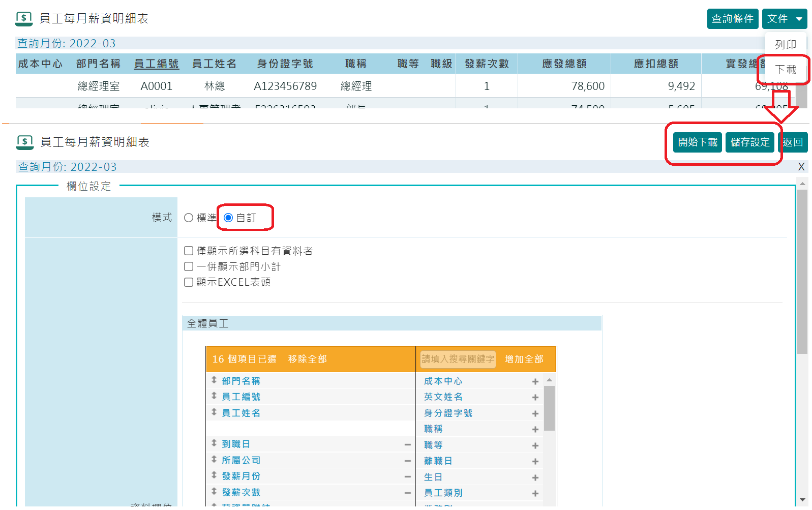
Task: Open the 文件 dropdown menu
Action: [x=785, y=19]
